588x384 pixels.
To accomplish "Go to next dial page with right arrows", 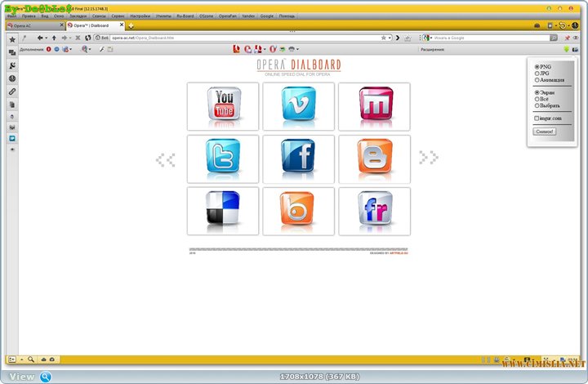I will tap(429, 157).
